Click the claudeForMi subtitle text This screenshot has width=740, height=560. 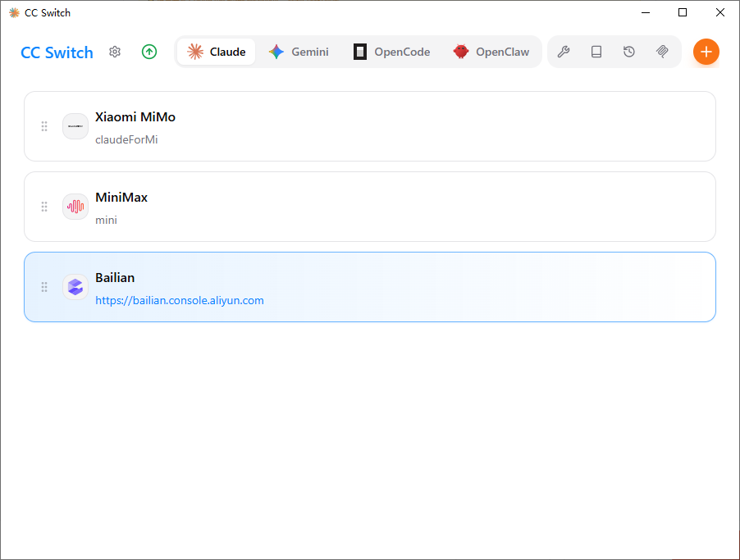(126, 139)
